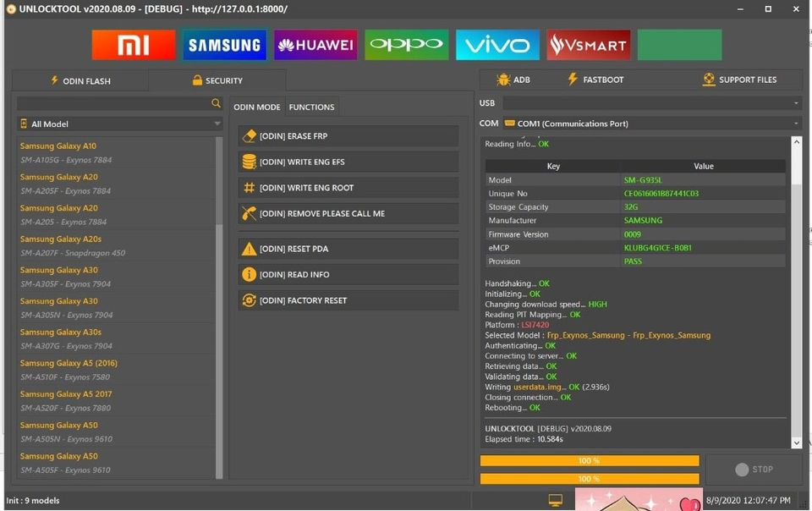812x511 pixels.
Task: Run [ODIN] RESET PDA
Action: click(348, 249)
